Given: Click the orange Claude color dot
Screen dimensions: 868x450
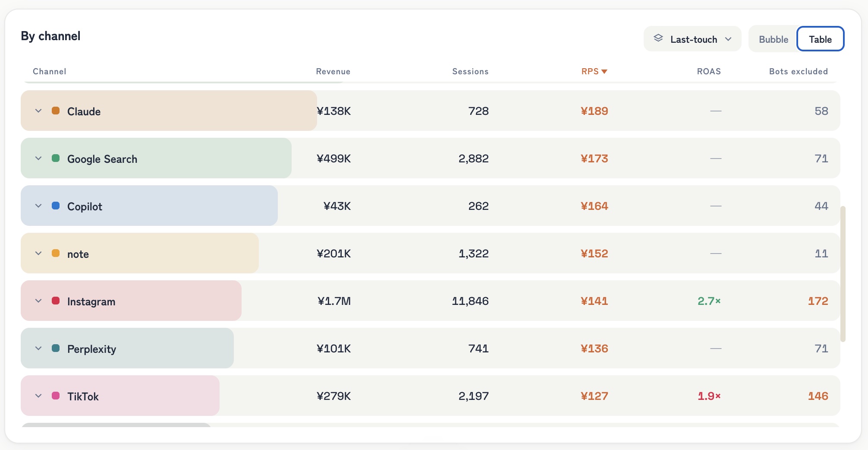Looking at the screenshot, I should (56, 111).
